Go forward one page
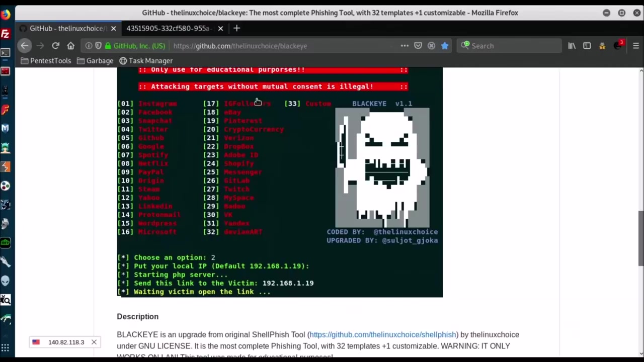Image resolution: width=644 pixels, height=362 pixels. [40, 46]
